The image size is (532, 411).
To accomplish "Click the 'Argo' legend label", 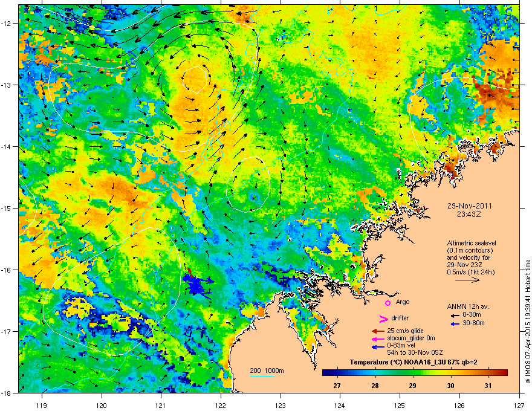I will 403,302.
